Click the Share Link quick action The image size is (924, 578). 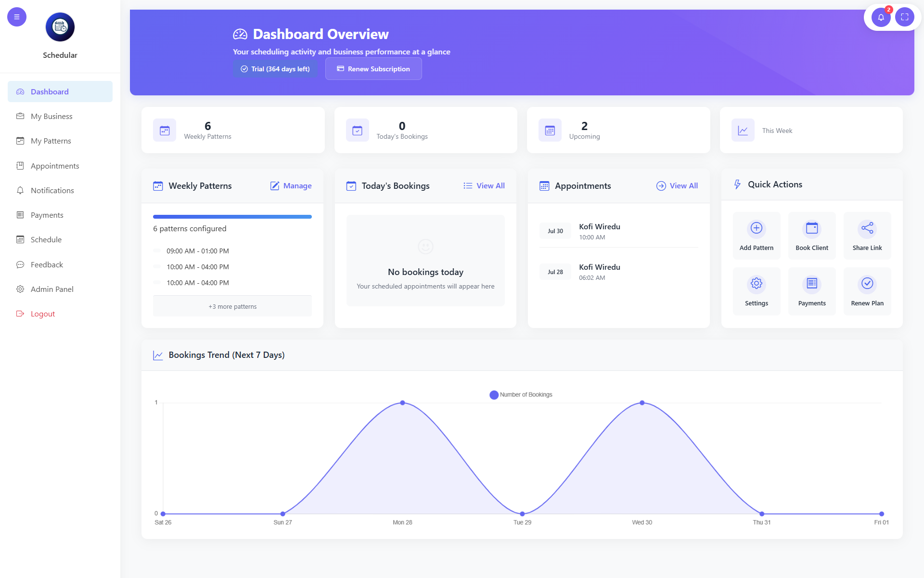[867, 236]
